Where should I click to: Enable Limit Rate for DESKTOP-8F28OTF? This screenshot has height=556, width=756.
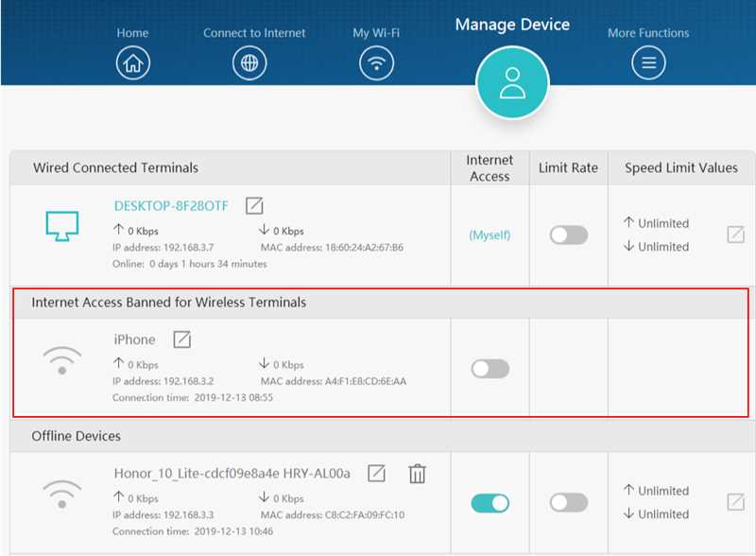pos(569,235)
